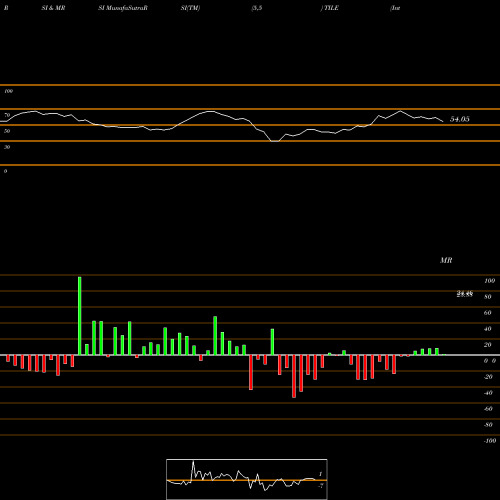Screen dimensions: 500x500
Task: Click the MR axis label -80
Action: (488, 425)
